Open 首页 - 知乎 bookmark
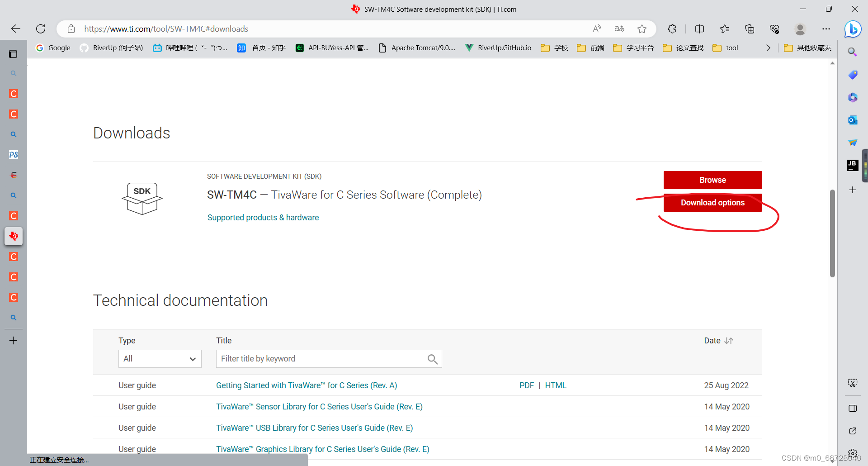 tap(261, 48)
